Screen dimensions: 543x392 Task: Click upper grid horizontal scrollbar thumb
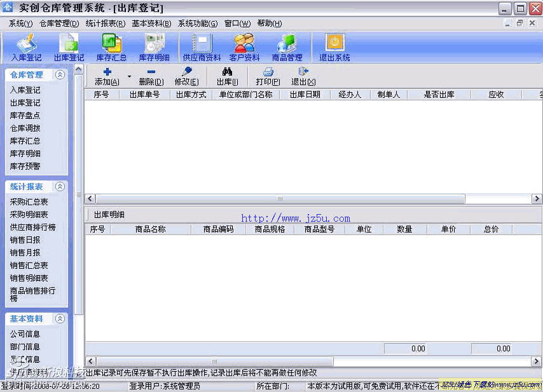point(280,199)
